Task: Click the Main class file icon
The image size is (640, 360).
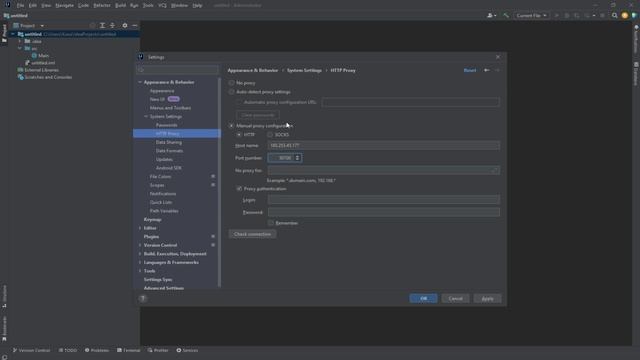Action: 34,56
